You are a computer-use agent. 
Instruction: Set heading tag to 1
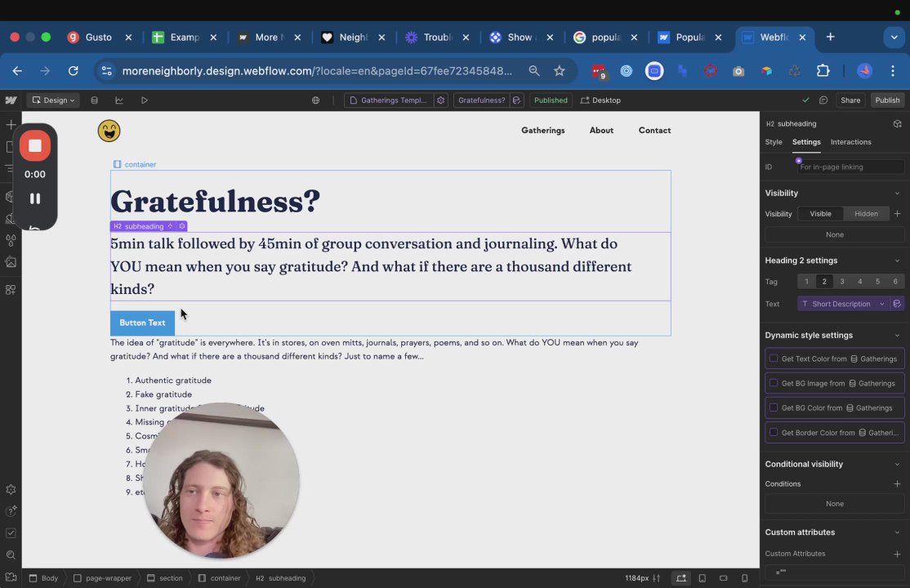point(806,282)
